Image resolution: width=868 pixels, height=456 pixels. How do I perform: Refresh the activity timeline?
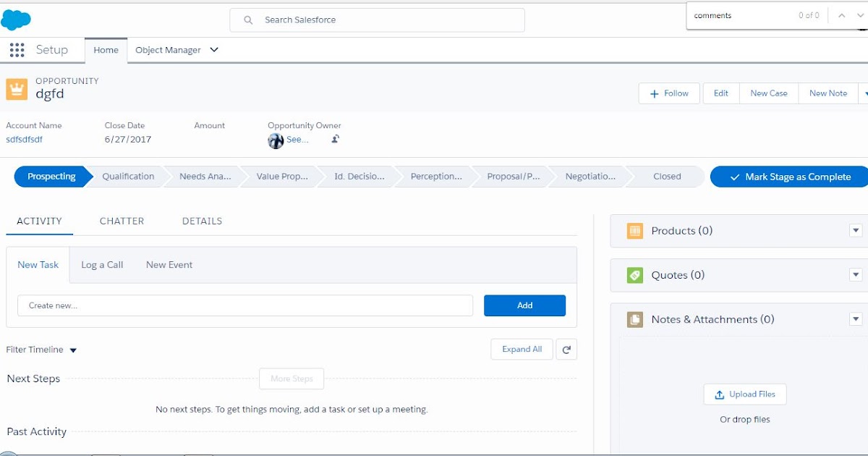click(566, 349)
